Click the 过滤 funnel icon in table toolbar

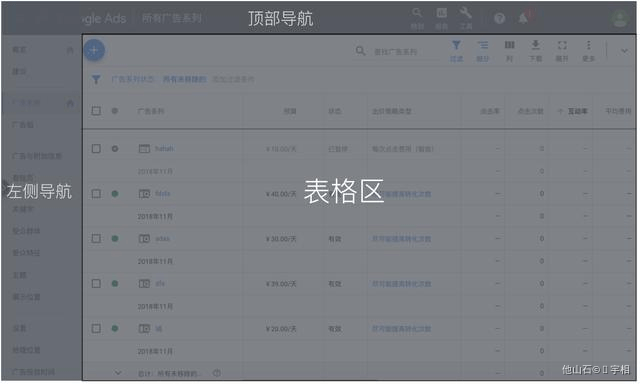(456, 45)
